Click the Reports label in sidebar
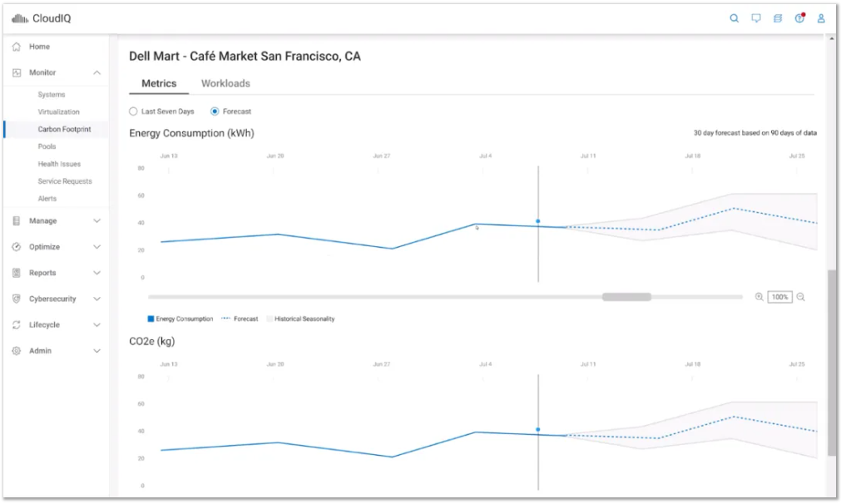Viewport: 841px width, 504px height. [x=42, y=273]
